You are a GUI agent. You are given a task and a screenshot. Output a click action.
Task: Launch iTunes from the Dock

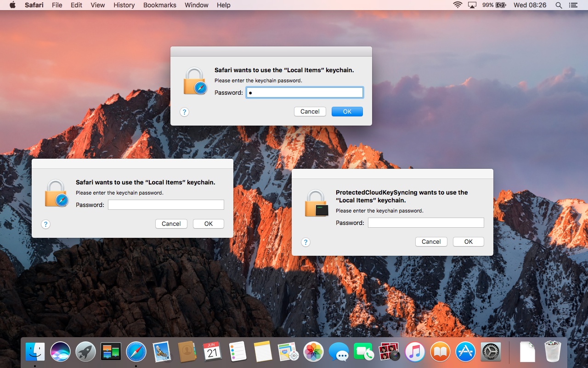415,352
